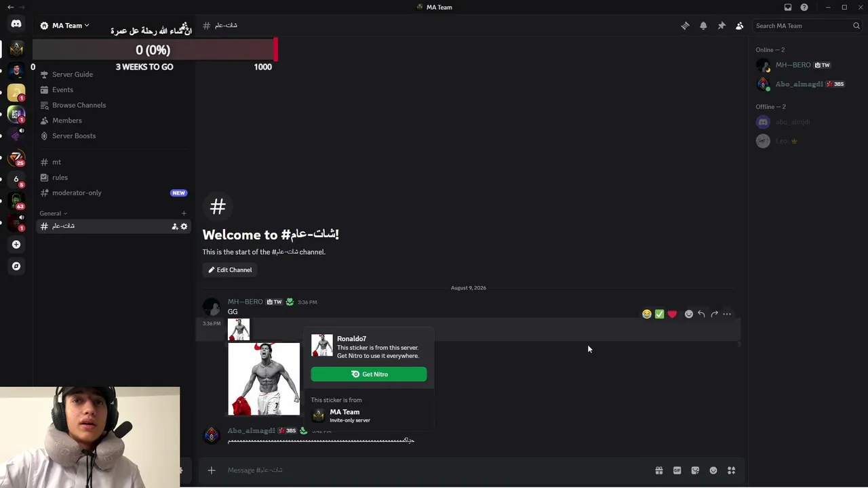Open the emoji picker in message bar

click(x=713, y=470)
